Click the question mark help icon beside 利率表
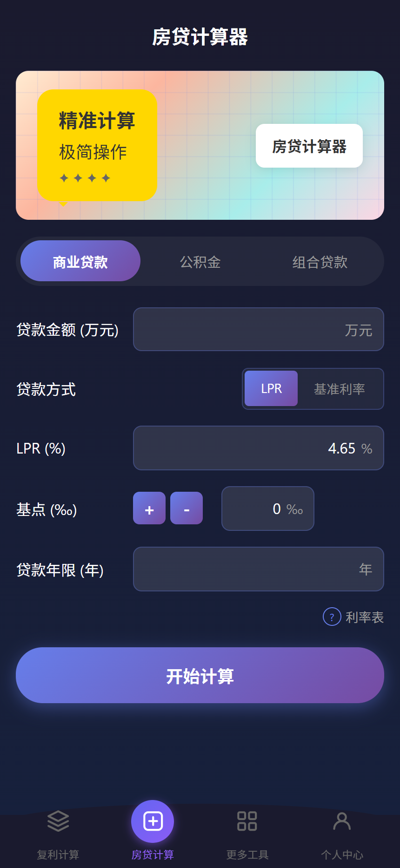Viewport: 400px width, 868px height. [x=332, y=617]
